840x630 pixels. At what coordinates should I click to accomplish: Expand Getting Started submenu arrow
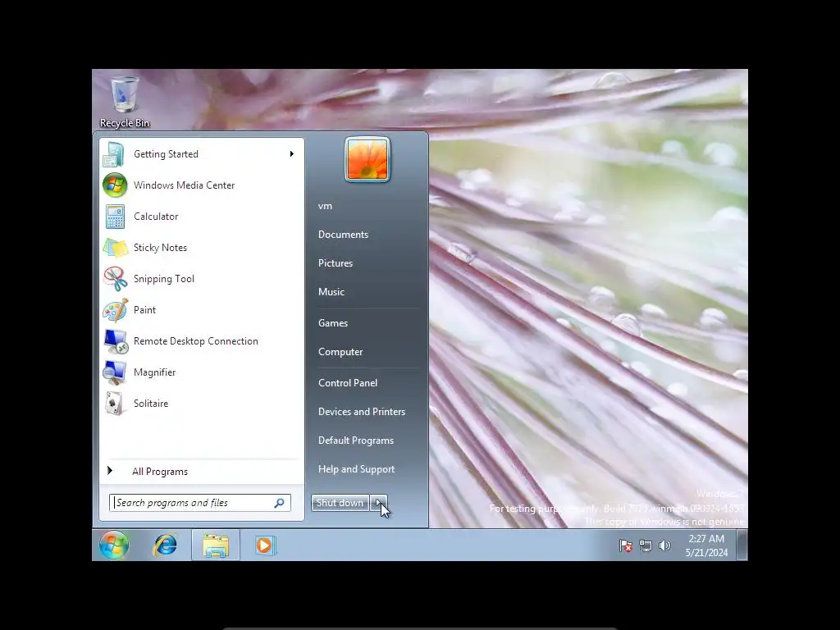tap(291, 154)
